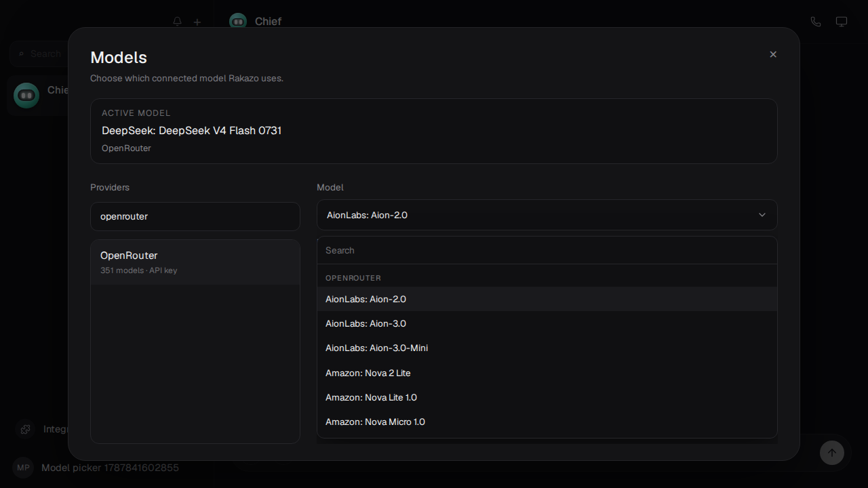Expand the Model dropdown chevron
This screenshot has width=868, height=488.
762,215
